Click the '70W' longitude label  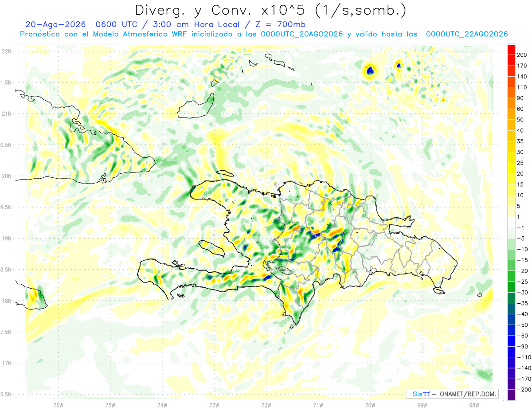coord(370,405)
